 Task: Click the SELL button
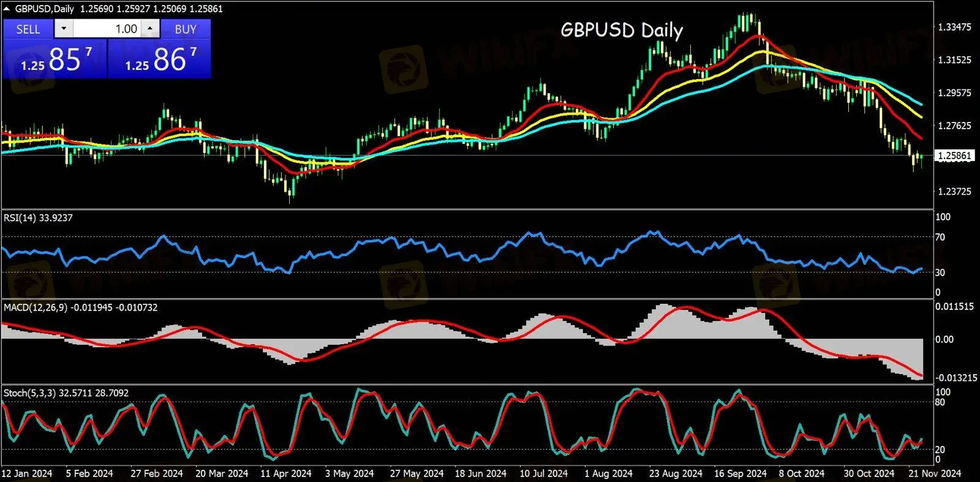click(28, 29)
